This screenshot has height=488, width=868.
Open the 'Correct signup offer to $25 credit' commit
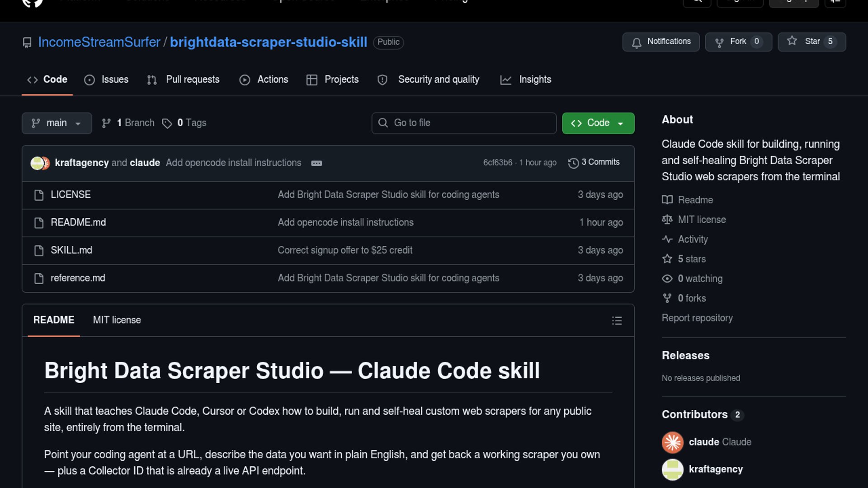click(x=345, y=250)
